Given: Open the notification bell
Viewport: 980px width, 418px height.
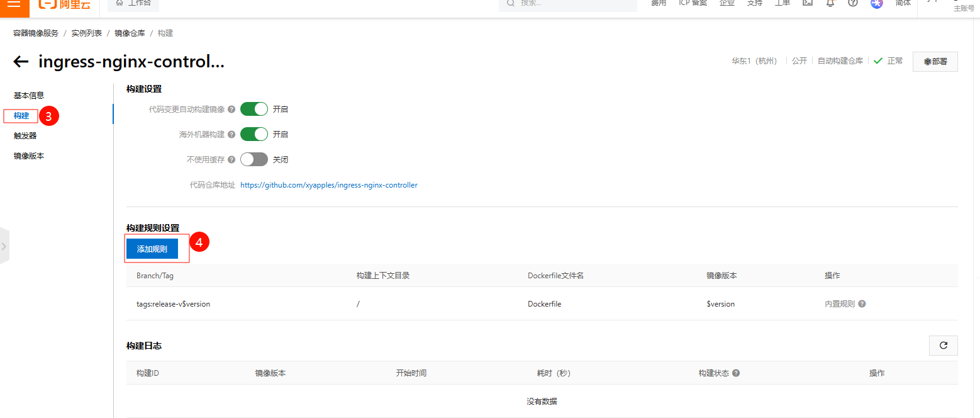Looking at the screenshot, I should pyautogui.click(x=830, y=3).
